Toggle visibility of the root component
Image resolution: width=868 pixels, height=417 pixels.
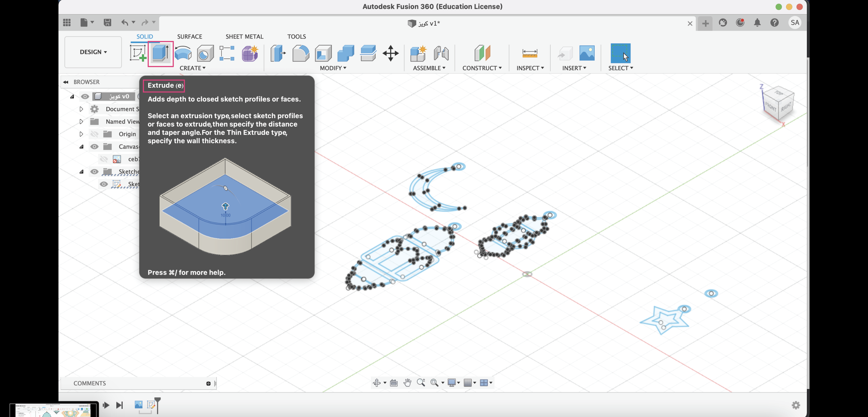click(x=85, y=97)
